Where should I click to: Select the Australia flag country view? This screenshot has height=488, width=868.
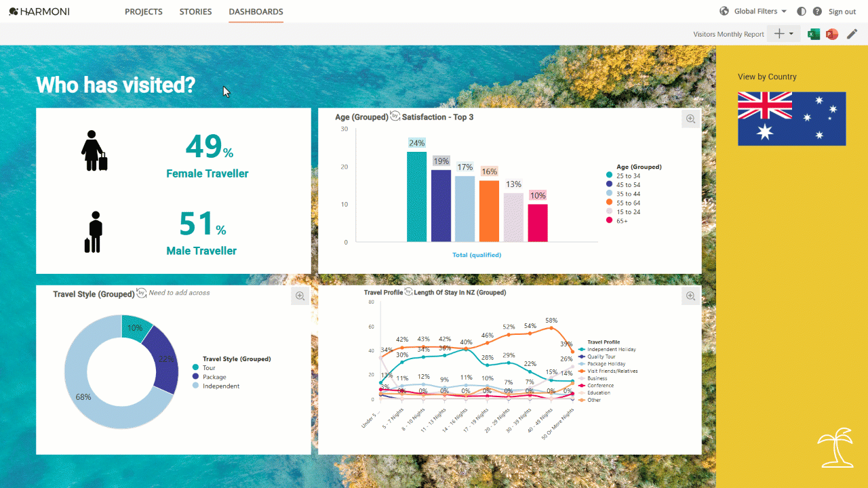[791, 119]
